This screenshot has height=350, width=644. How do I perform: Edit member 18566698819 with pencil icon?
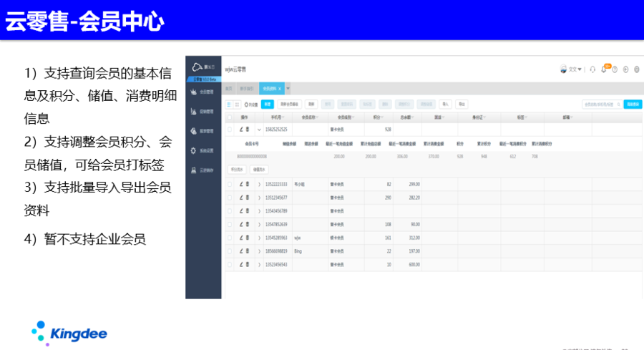[241, 251]
